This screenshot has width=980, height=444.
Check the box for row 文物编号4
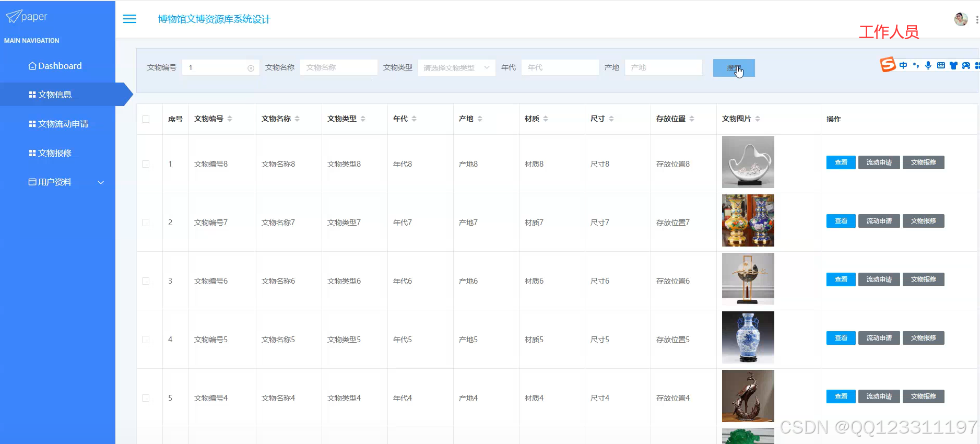pos(146,398)
